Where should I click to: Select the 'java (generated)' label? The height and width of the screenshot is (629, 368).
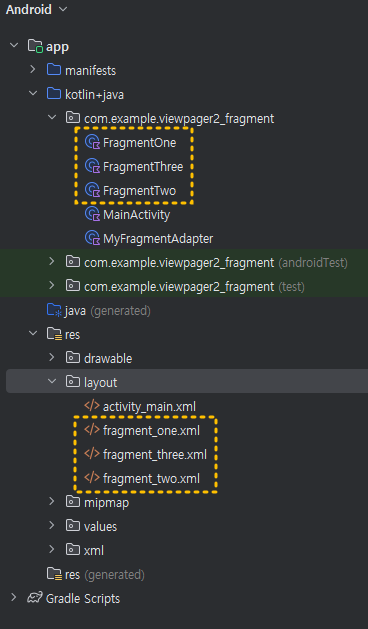pos(108,311)
